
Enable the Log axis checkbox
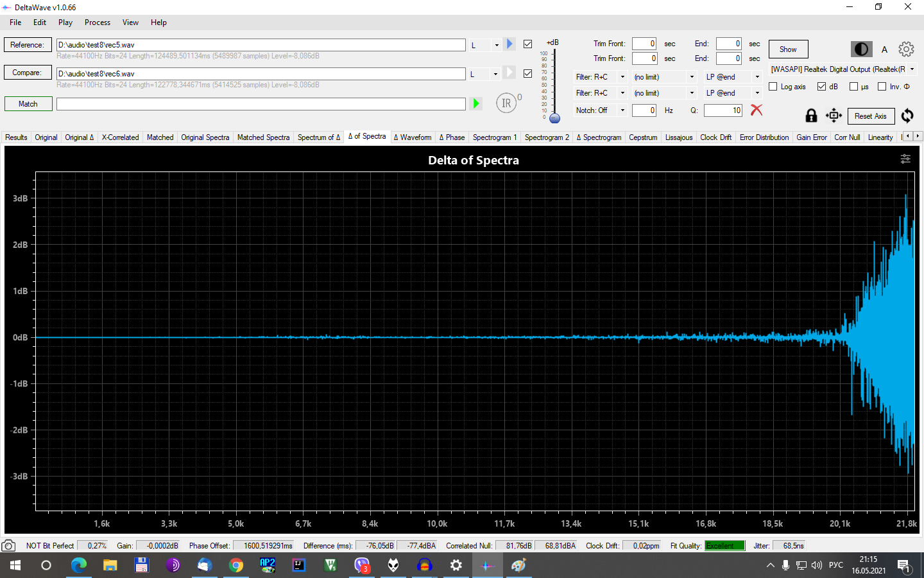pos(773,86)
